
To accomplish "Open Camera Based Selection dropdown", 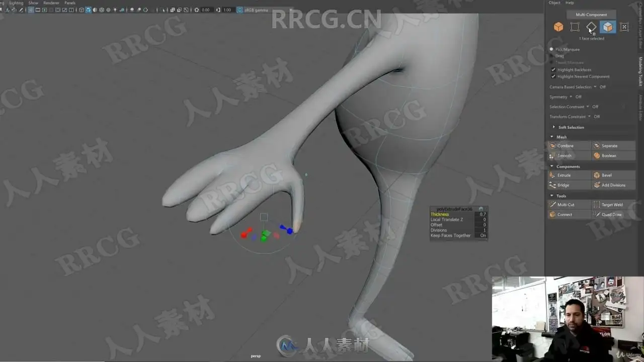I will tap(595, 87).
